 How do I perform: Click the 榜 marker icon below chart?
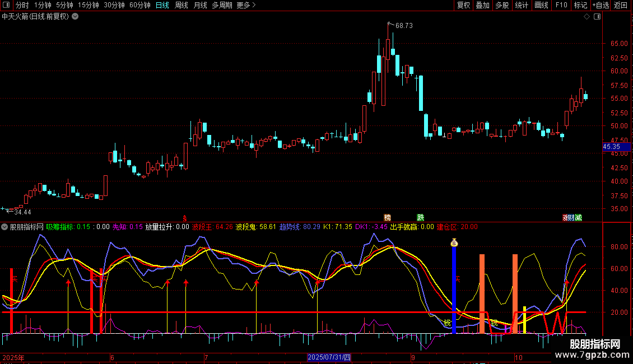tap(387, 217)
